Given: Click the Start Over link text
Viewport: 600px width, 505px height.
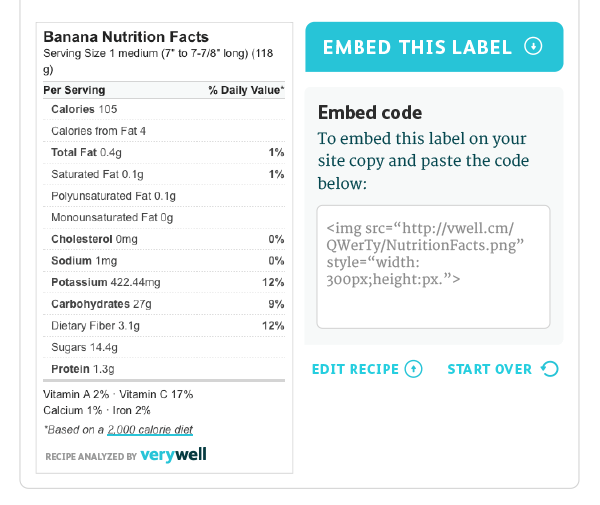Looking at the screenshot, I should click(489, 369).
